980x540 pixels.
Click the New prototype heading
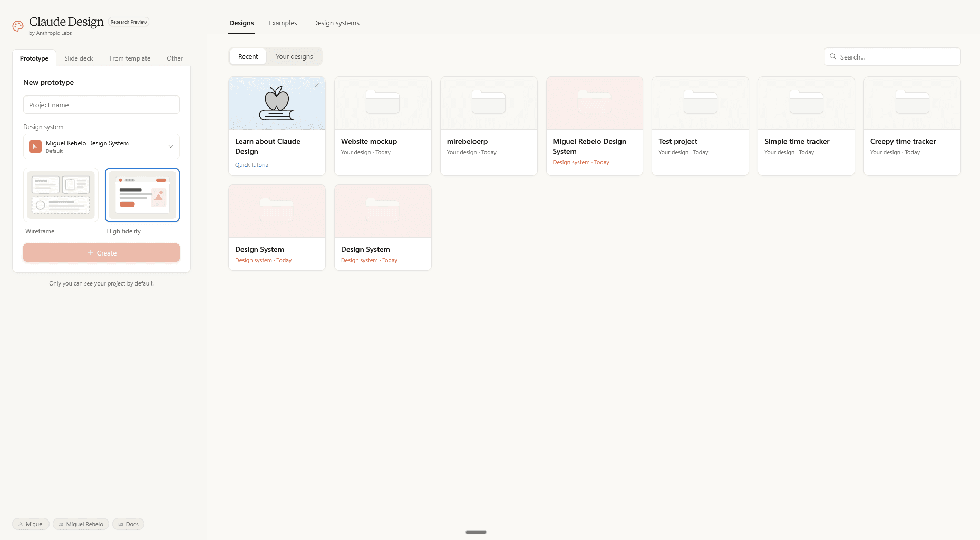click(48, 82)
